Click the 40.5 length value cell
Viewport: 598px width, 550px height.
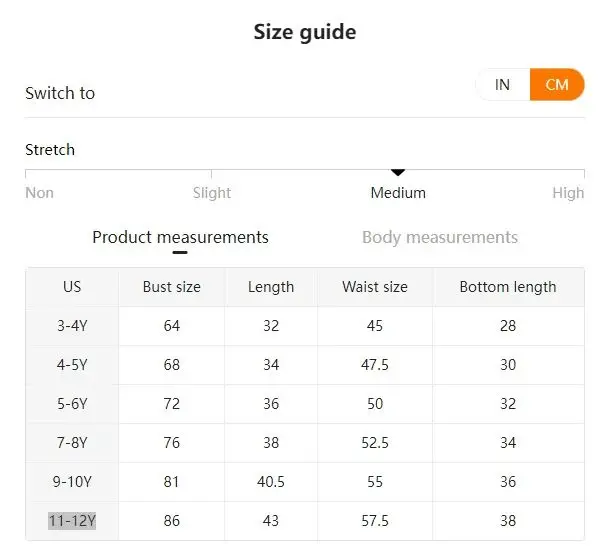tap(271, 482)
